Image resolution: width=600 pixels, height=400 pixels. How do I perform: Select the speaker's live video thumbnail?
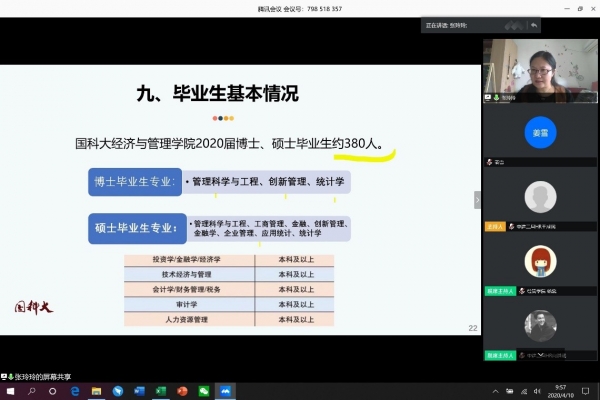coord(540,70)
